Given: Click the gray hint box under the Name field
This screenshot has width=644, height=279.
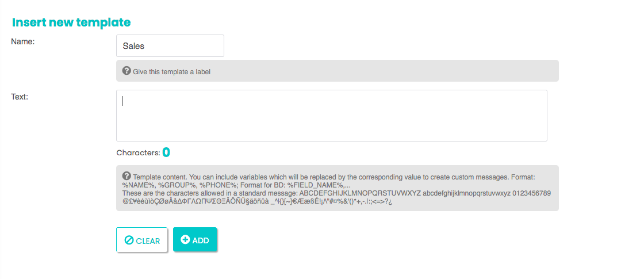Looking at the screenshot, I should [x=337, y=71].
